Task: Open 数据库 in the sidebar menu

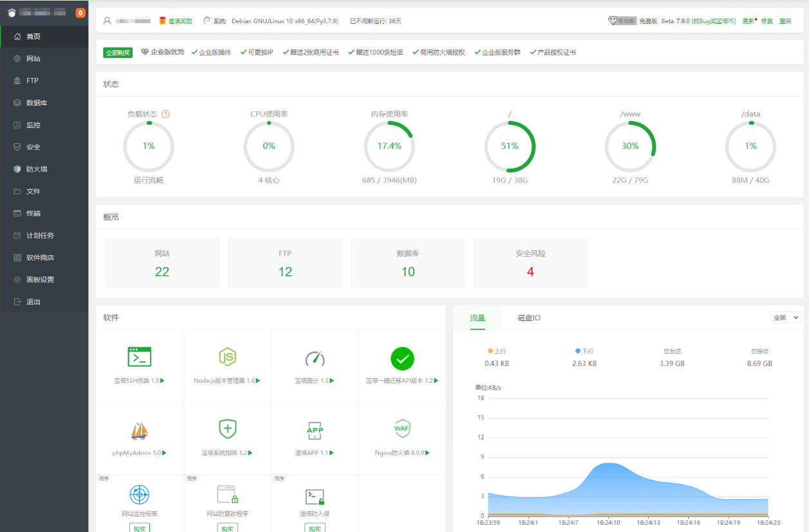Action: (37, 103)
